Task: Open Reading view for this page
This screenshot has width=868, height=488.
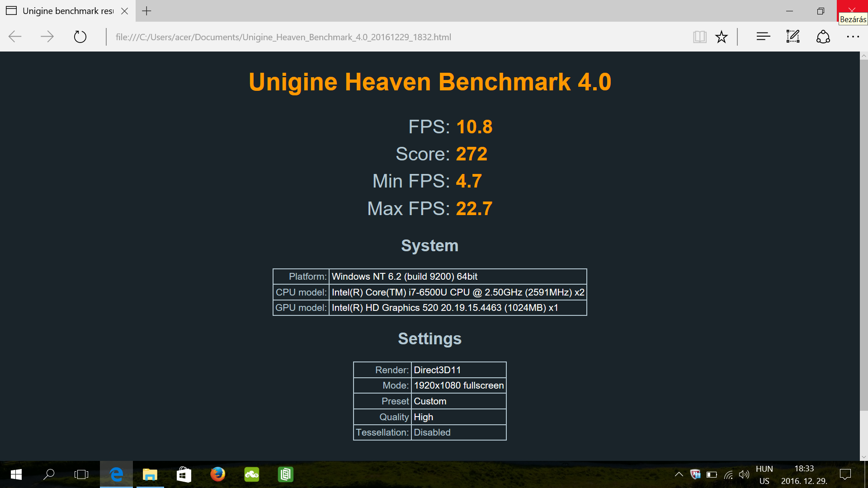Action: pos(699,37)
